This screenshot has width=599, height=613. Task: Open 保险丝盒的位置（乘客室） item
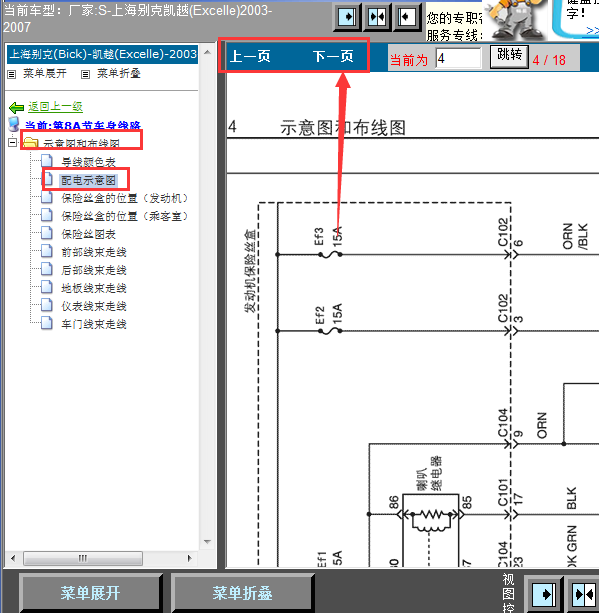tap(125, 216)
